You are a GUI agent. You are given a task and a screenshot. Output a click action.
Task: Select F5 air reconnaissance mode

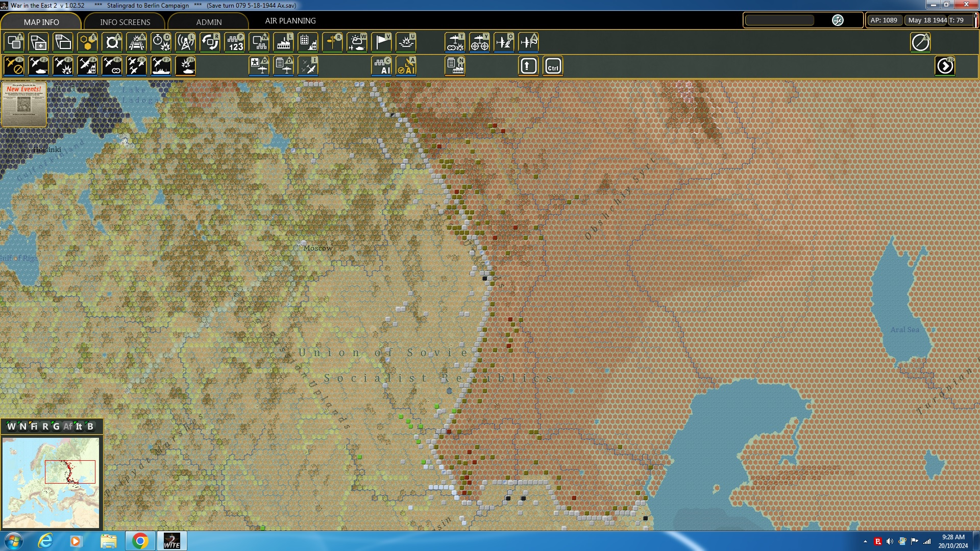[x=112, y=66]
